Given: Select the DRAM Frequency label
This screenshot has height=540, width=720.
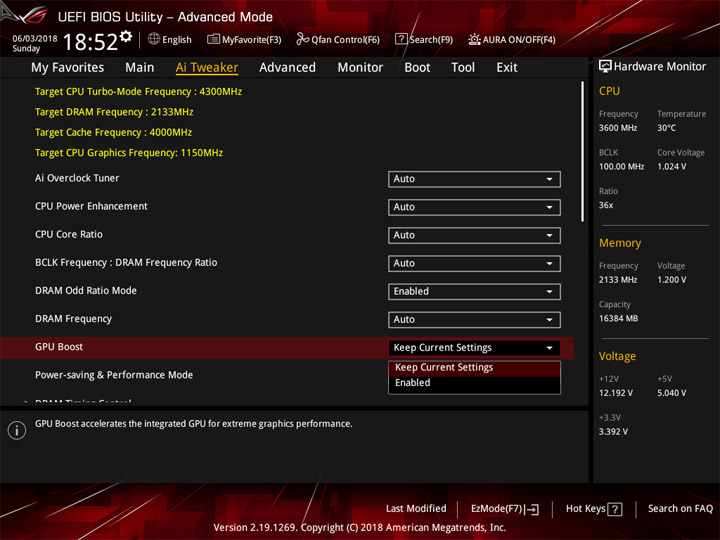Looking at the screenshot, I should (x=73, y=319).
